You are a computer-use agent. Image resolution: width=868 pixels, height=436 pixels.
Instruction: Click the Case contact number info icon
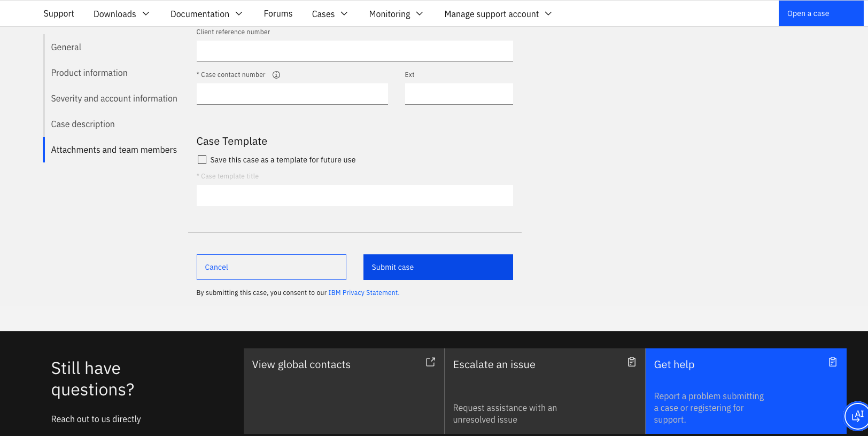point(276,75)
